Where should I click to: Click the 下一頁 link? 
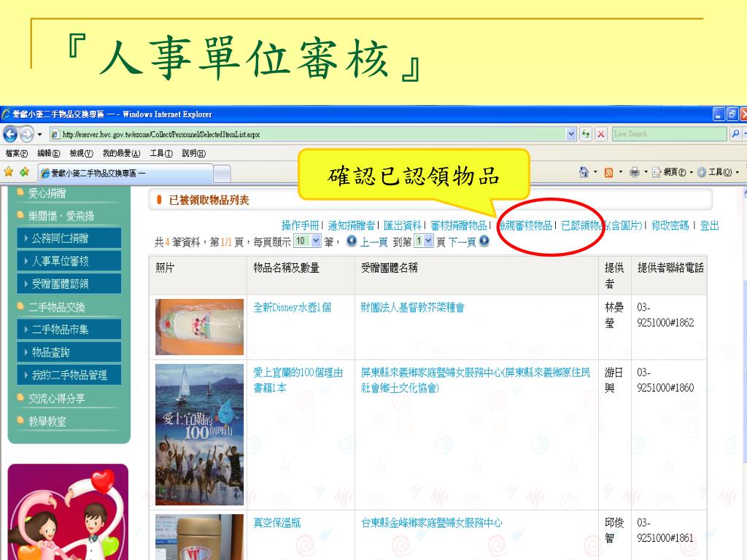pyautogui.click(x=462, y=242)
